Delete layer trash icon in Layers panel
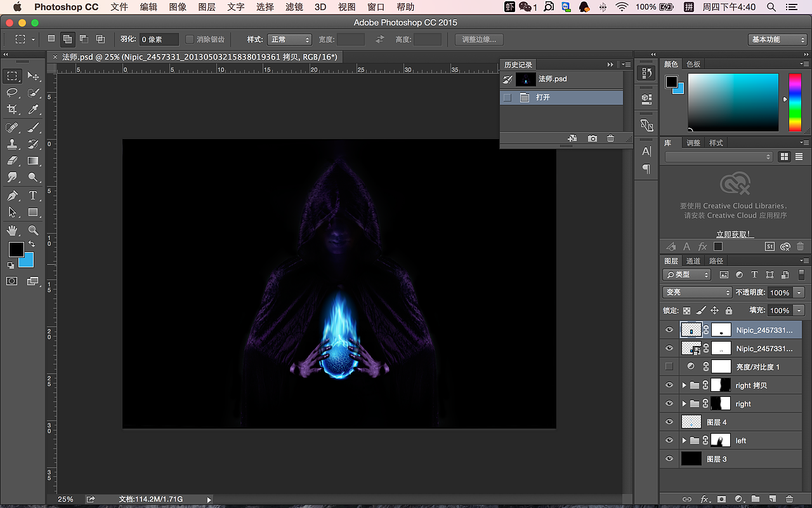The image size is (812, 508). click(789, 499)
